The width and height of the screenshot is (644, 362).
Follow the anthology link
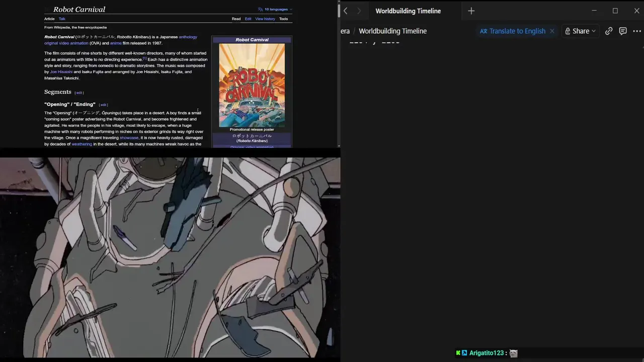188,37
